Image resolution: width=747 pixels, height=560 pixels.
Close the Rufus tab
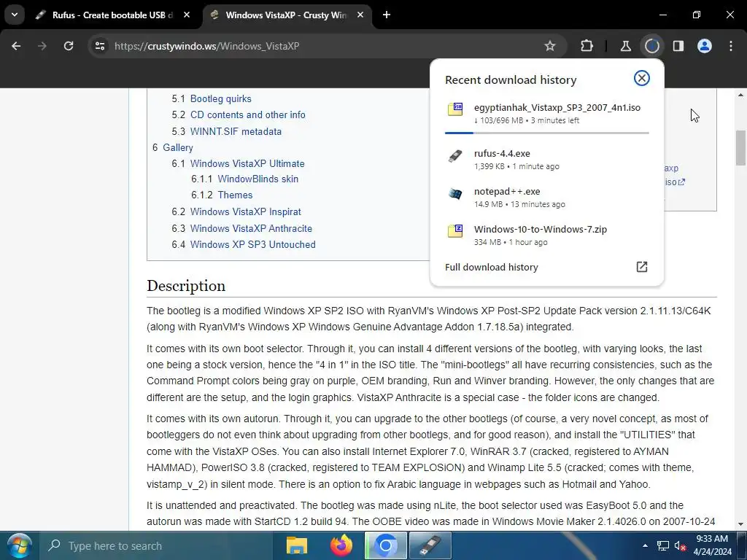point(187,15)
